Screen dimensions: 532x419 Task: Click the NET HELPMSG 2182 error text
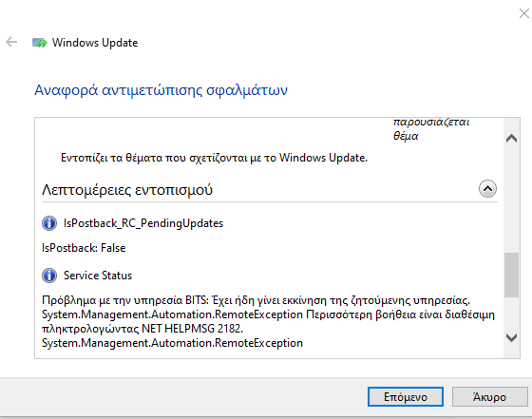tap(192, 329)
